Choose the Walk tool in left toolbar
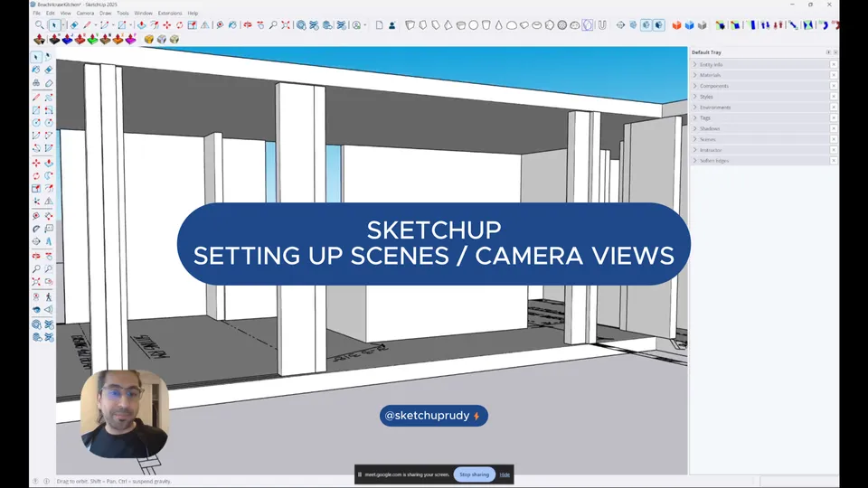 tap(48, 296)
